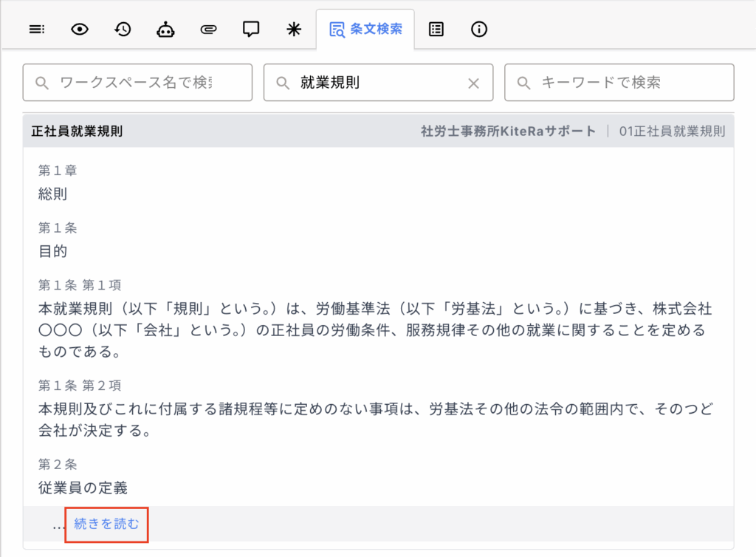
Task: Select the 第2条 従業員の定義 entry
Action: 83,488
